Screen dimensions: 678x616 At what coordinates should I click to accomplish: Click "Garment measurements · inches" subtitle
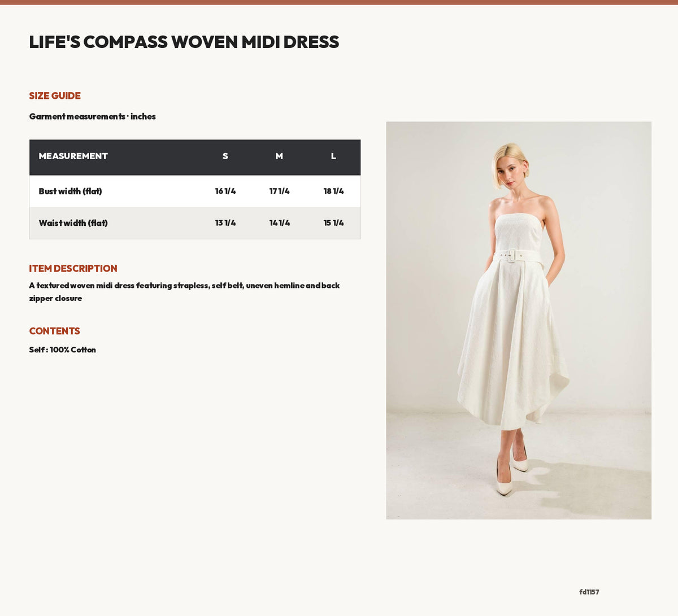[93, 116]
